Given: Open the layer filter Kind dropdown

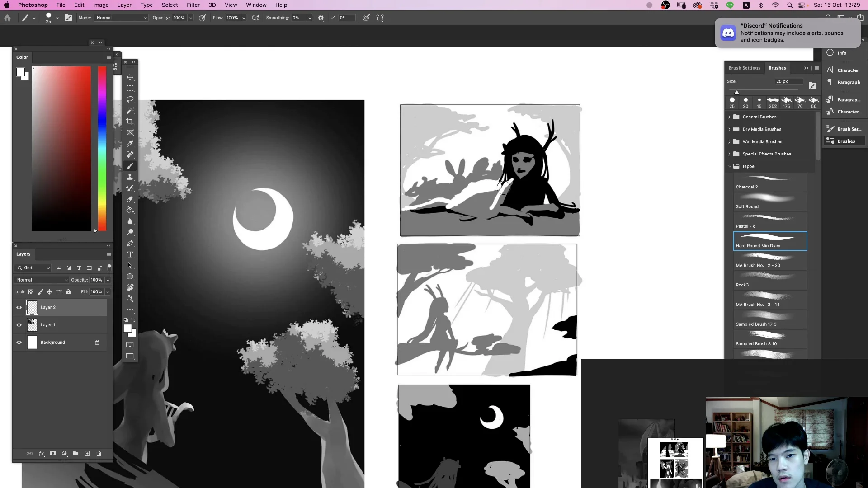Looking at the screenshot, I should (x=33, y=268).
